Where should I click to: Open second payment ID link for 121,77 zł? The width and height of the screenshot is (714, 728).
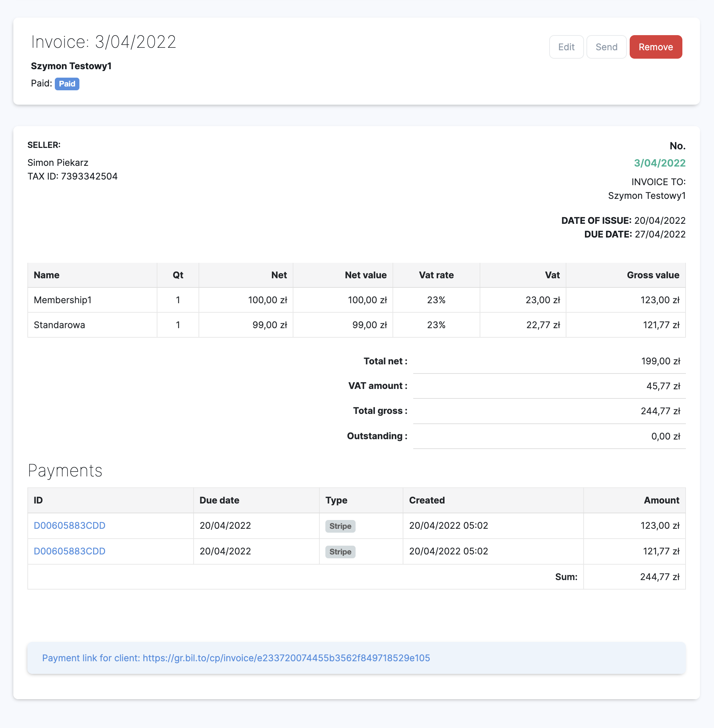coord(69,551)
